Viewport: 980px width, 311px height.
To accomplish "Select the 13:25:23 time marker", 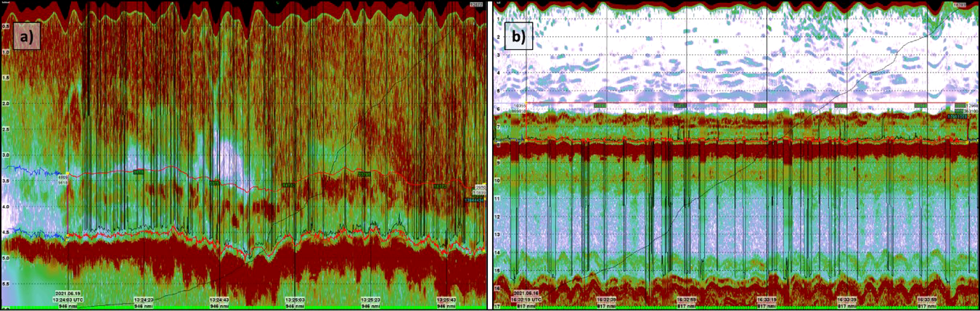I will click(370, 299).
